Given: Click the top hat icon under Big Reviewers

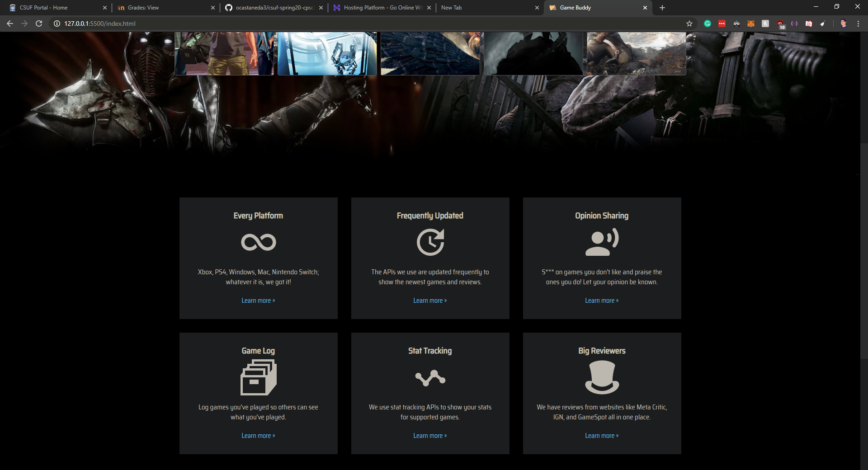Looking at the screenshot, I should [602, 377].
